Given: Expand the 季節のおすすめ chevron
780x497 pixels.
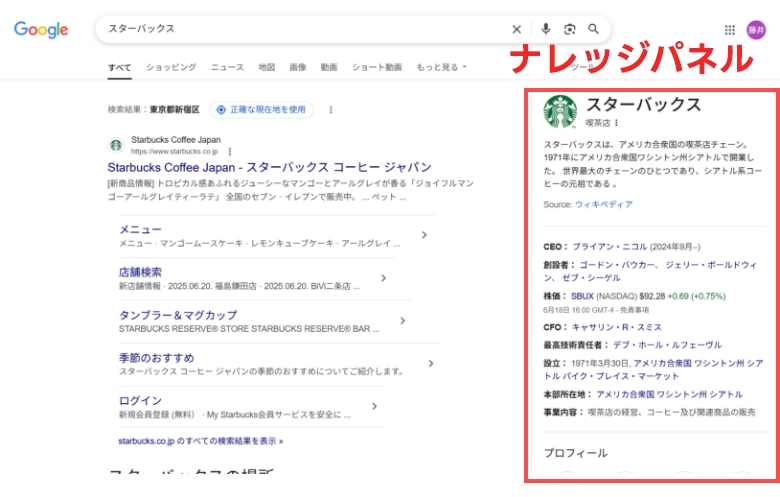Looking at the screenshot, I should [x=431, y=364].
